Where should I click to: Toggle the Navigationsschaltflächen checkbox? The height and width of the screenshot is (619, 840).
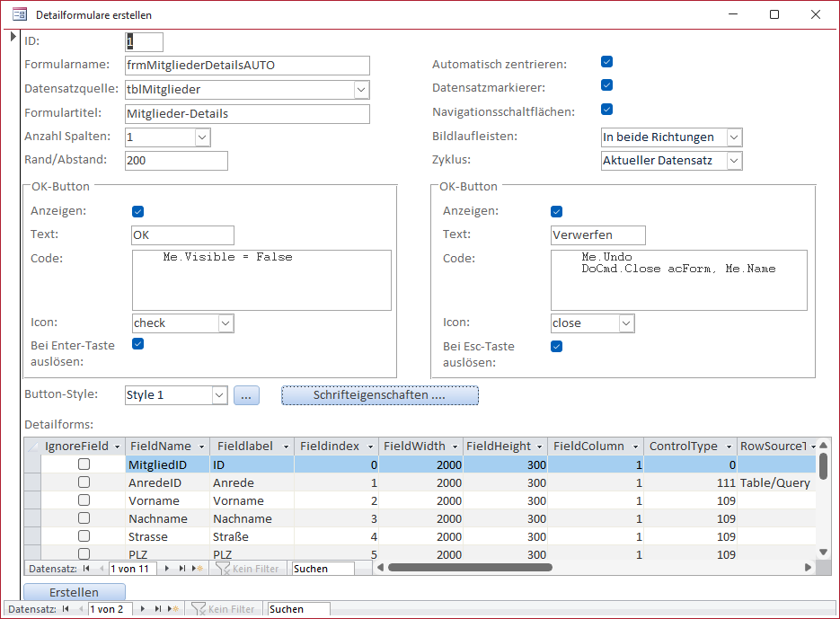click(606, 109)
